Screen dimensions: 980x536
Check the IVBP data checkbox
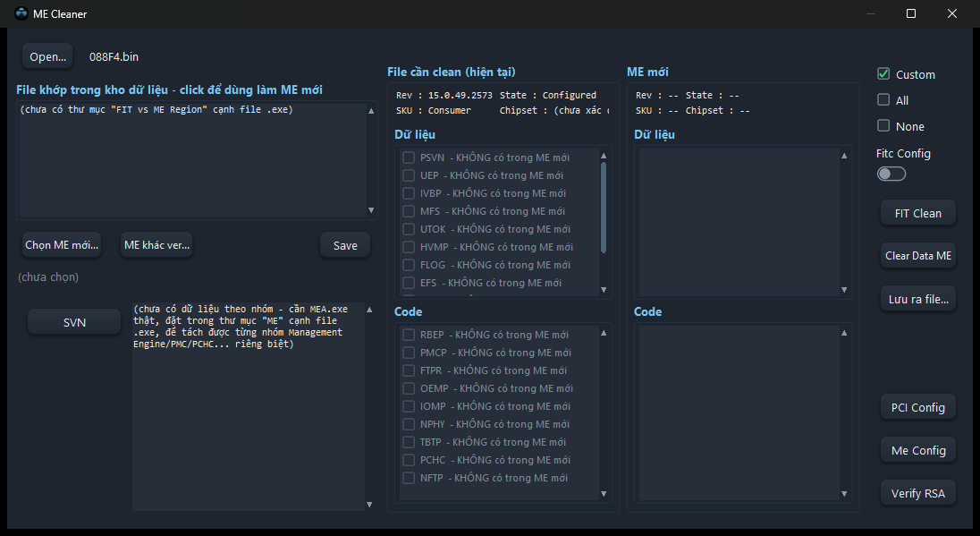pyautogui.click(x=409, y=193)
